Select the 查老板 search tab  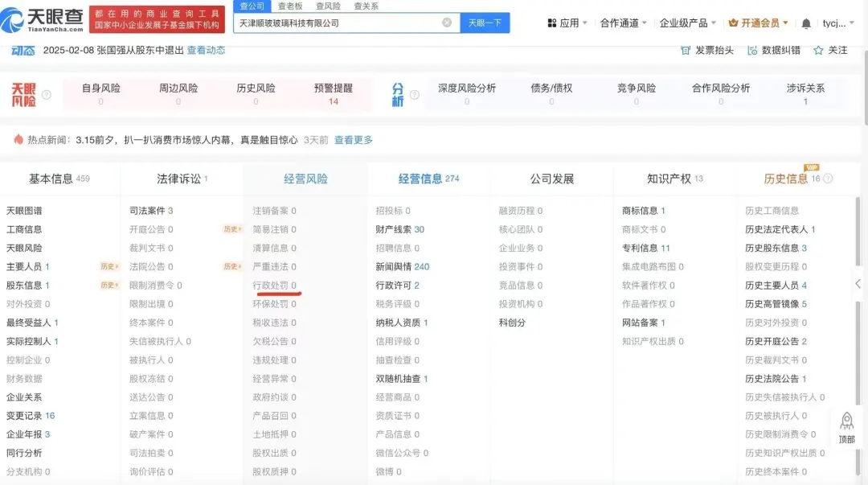tap(290, 6)
